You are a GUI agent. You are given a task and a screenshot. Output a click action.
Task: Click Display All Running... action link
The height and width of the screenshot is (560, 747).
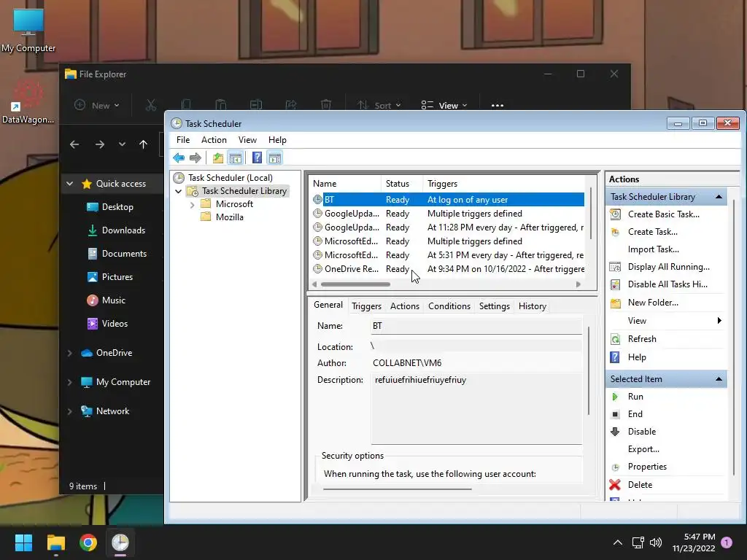tap(668, 267)
